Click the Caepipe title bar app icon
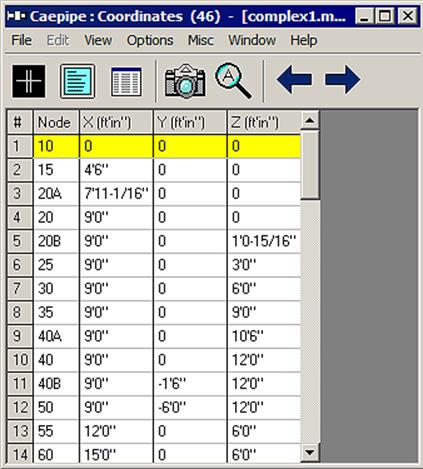This screenshot has height=469, width=423. click(17, 16)
